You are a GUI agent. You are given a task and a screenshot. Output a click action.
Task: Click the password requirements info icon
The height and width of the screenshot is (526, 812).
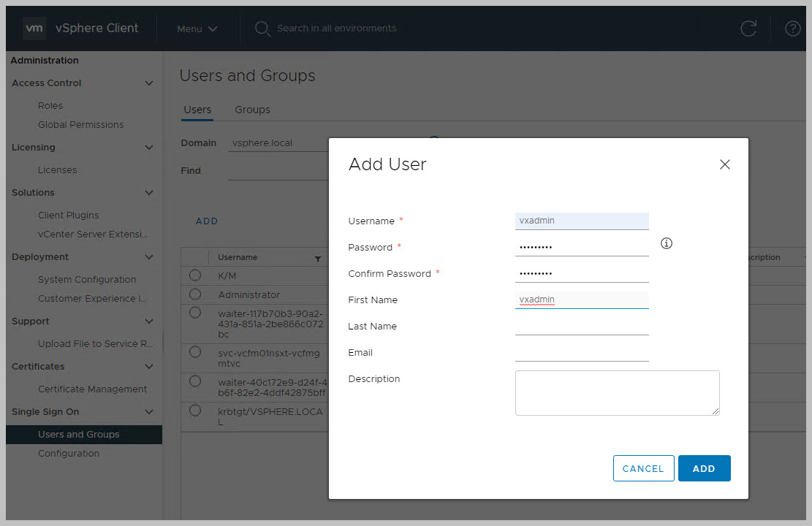point(666,243)
